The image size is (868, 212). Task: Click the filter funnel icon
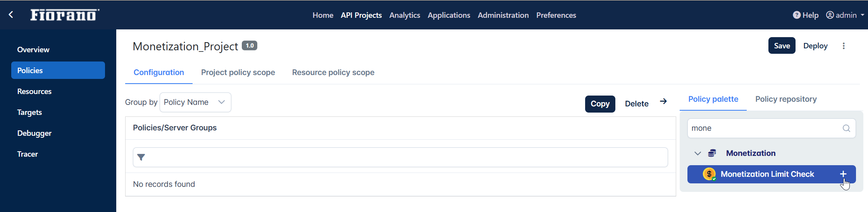pos(141,157)
